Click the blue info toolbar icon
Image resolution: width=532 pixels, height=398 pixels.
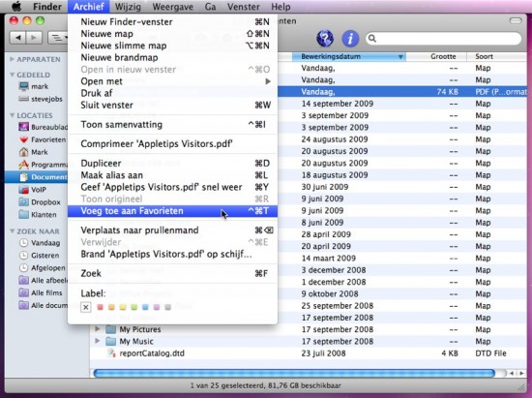click(350, 38)
